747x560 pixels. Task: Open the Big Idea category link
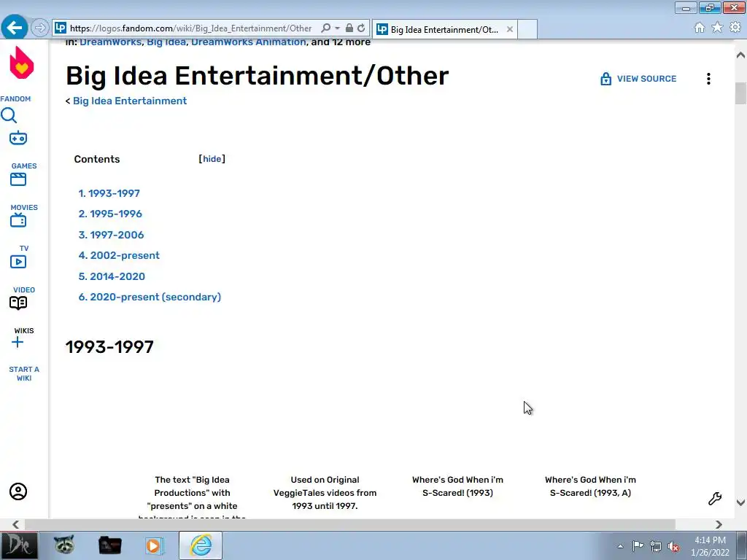166,42
